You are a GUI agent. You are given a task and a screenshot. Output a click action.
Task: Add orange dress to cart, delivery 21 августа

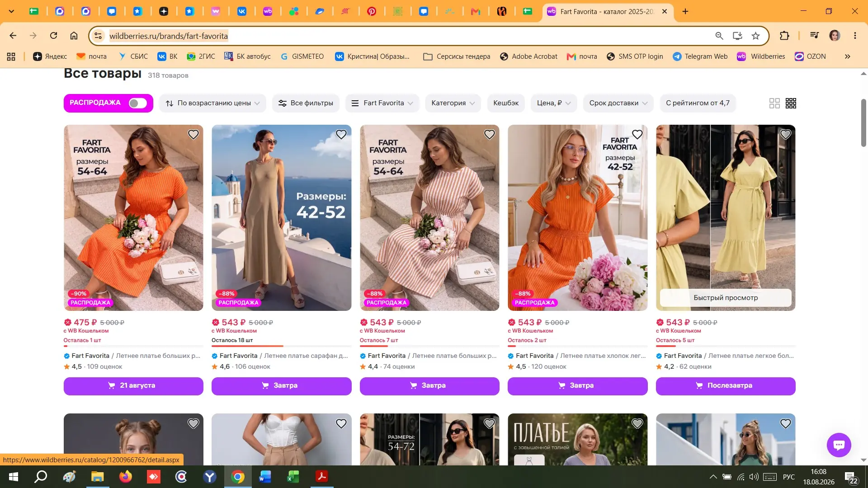133,386
